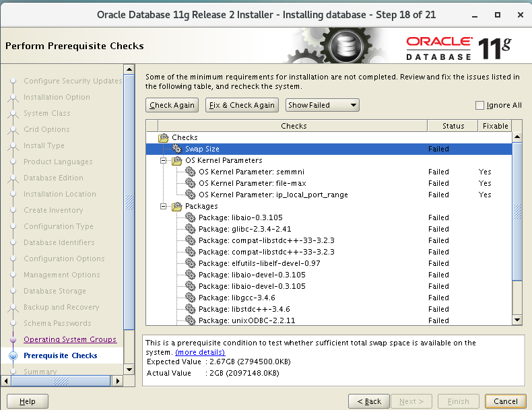Click the Checks column header
Viewport: 532px width, 410px height.
click(x=293, y=126)
